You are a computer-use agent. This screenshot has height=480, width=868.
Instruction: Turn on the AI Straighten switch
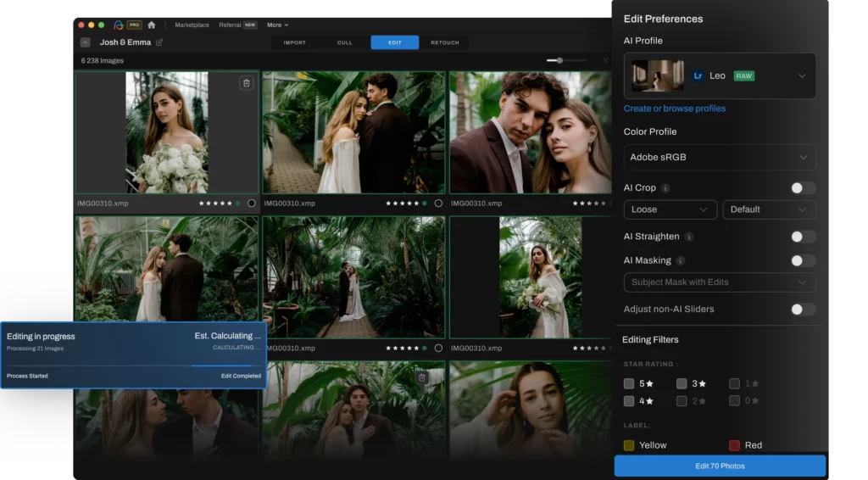click(x=803, y=237)
